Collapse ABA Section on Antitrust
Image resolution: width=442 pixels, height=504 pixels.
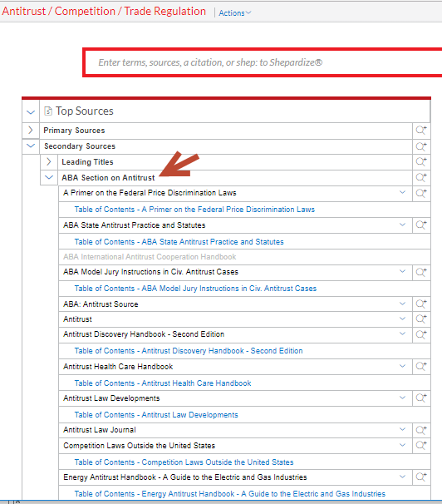tap(49, 177)
